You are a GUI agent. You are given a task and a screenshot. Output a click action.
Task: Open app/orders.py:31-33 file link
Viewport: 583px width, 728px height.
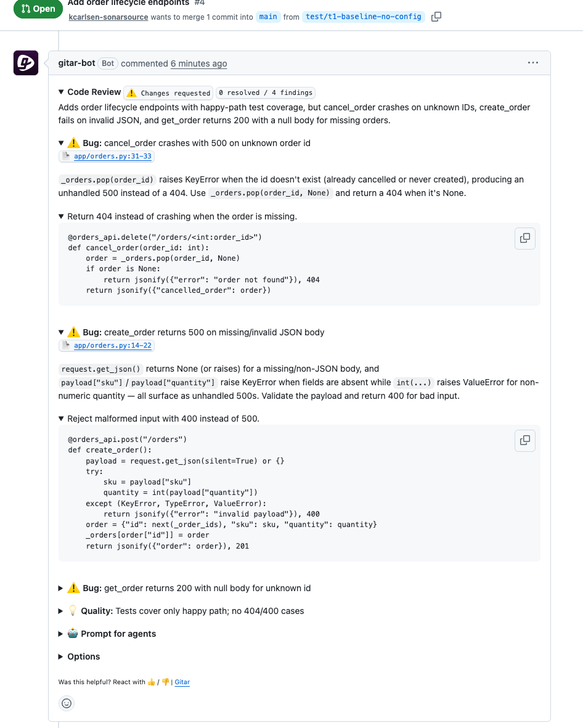coord(112,157)
